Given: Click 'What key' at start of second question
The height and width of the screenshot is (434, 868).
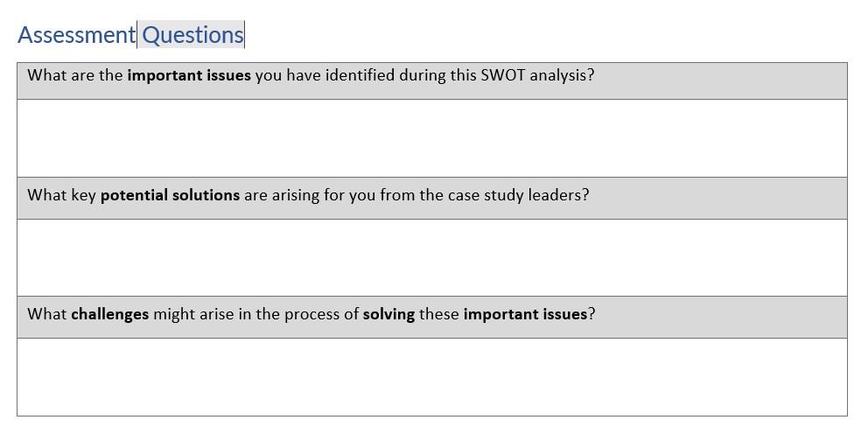Looking at the screenshot, I should pyautogui.click(x=61, y=195).
